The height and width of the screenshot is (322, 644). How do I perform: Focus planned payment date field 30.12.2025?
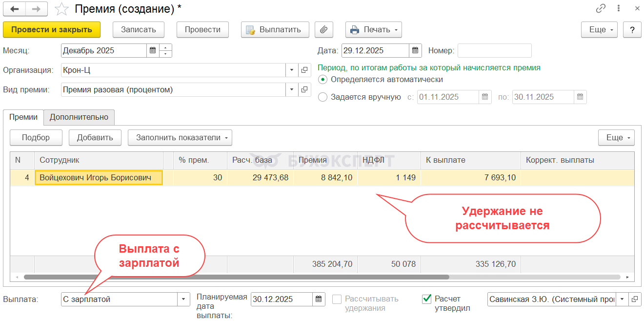(x=282, y=299)
